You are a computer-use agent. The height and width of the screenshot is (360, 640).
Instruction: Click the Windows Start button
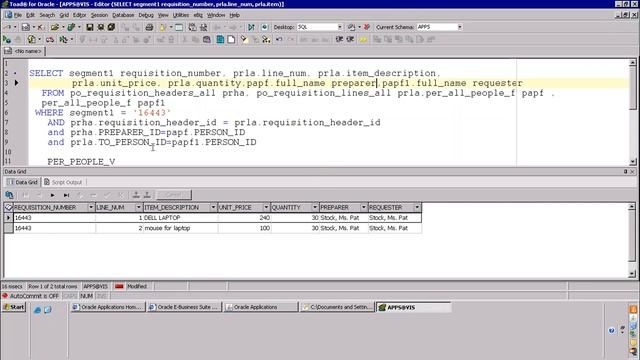pos(14,307)
